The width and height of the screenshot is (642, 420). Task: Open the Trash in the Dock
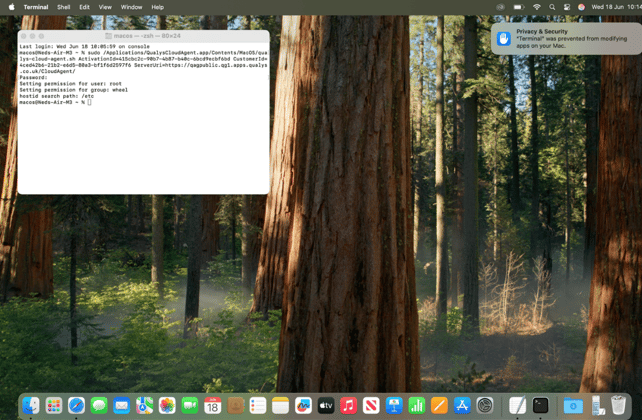pos(618,405)
